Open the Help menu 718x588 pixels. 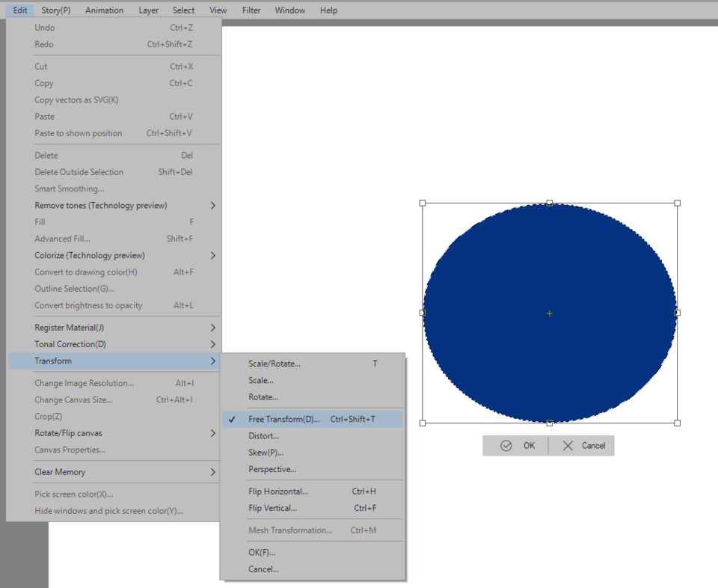(x=329, y=10)
